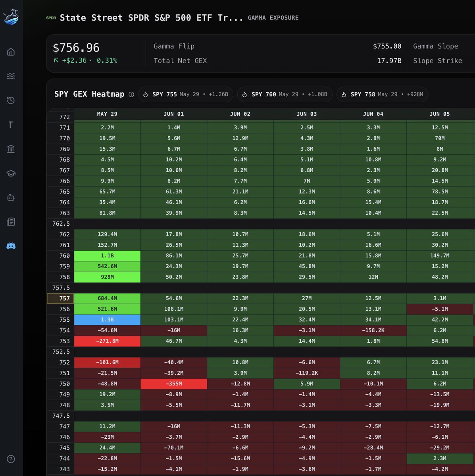Select the 772 strike row label
Screen dimensions: 475x476
(x=61, y=117)
